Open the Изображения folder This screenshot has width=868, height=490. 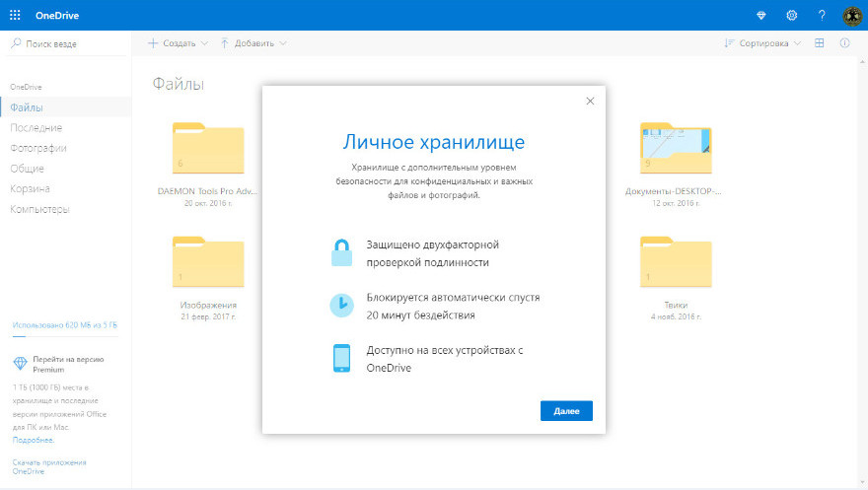208,266
